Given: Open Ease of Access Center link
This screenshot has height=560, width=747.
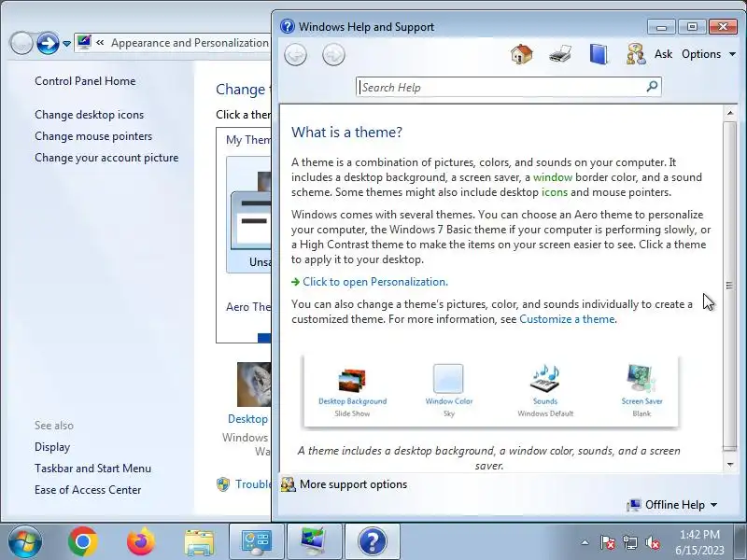Looking at the screenshot, I should click(88, 490).
